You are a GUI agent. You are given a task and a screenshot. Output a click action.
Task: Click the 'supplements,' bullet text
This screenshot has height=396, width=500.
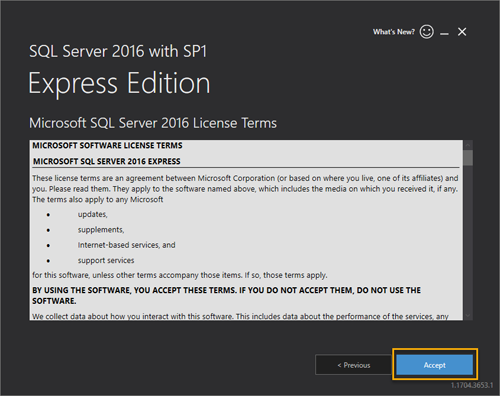101,230
